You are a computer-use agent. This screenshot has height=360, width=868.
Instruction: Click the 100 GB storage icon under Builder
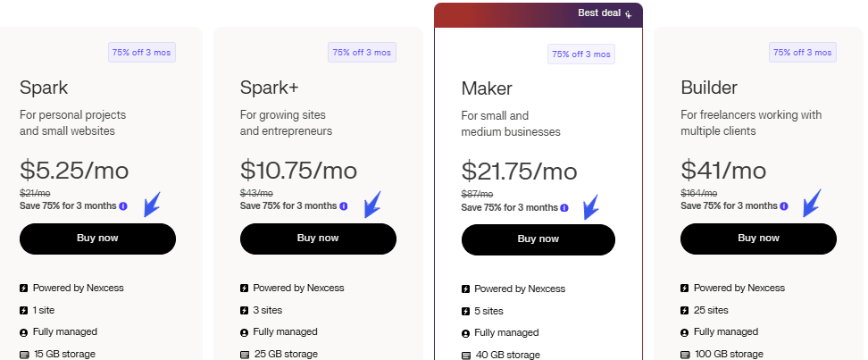coord(685,355)
